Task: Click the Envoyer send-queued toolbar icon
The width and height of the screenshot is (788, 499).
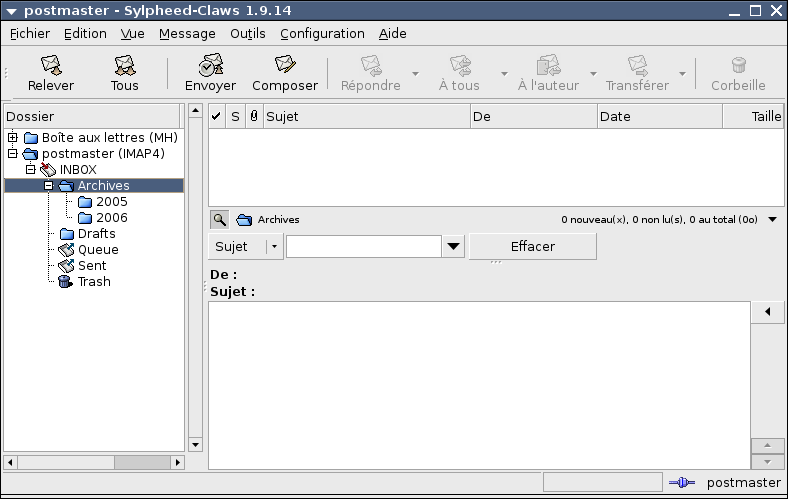Action: tap(211, 65)
